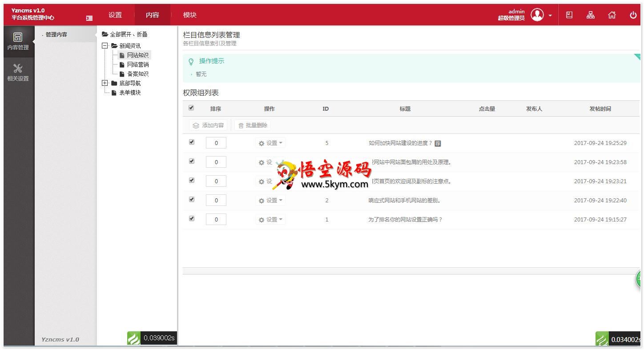Click the 推荐 badge after article ID 5
The image size is (644, 350).
click(x=438, y=143)
